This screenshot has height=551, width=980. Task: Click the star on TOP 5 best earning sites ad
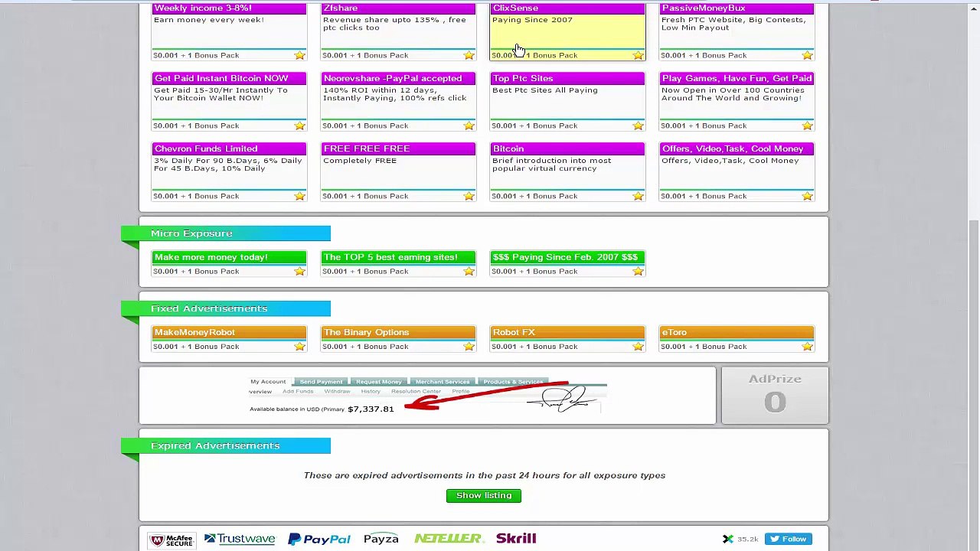click(469, 271)
